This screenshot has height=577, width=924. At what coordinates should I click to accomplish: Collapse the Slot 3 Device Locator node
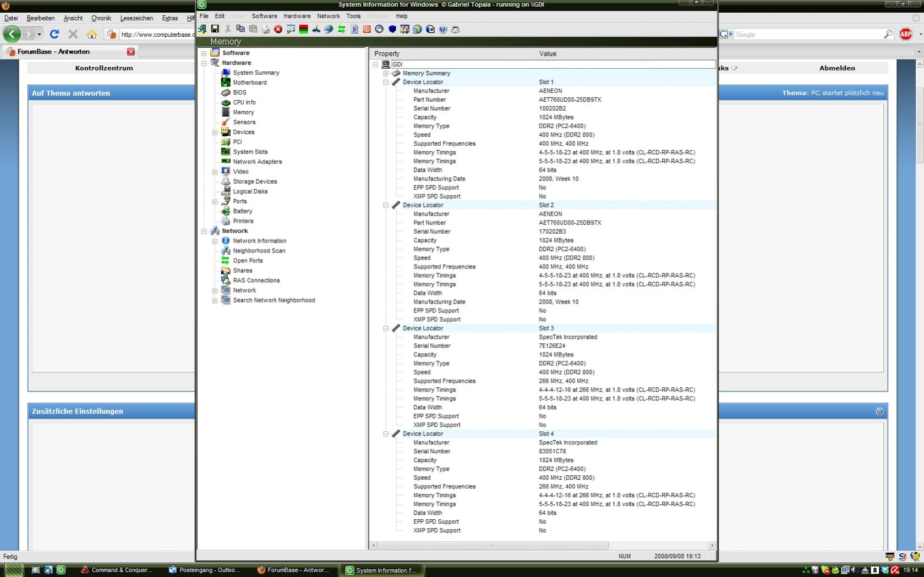click(x=386, y=328)
